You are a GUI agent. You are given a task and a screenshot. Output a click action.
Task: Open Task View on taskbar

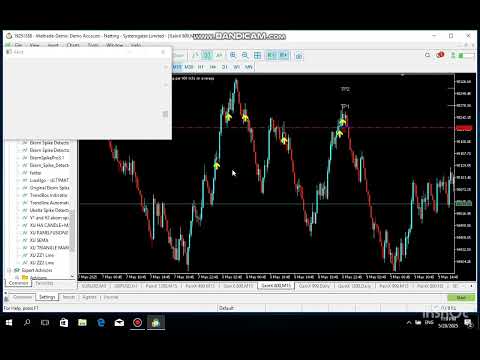45,323
